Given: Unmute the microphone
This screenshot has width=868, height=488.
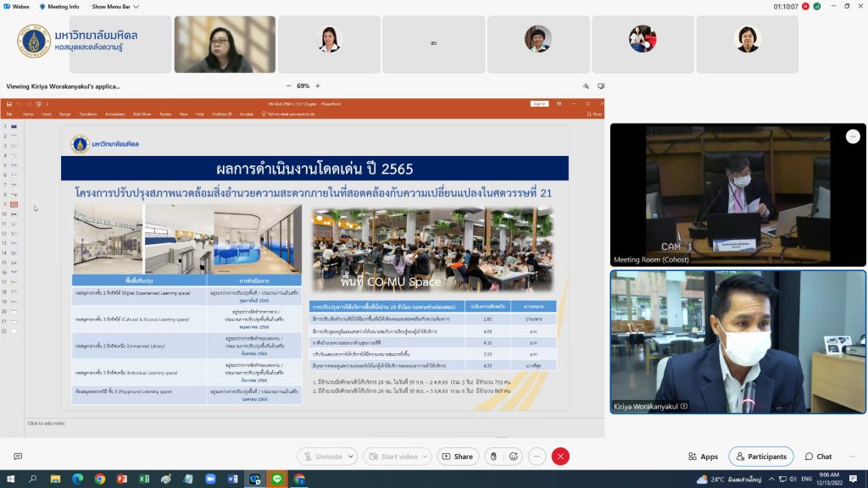Looking at the screenshot, I should 321,457.
